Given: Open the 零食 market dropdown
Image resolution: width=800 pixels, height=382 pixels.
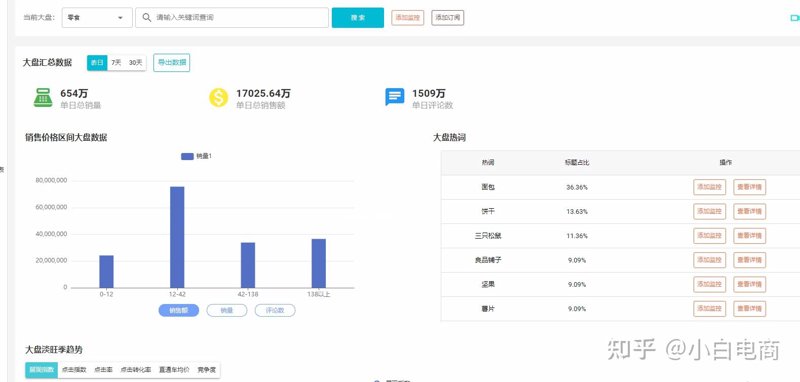Looking at the screenshot, I should click(97, 17).
